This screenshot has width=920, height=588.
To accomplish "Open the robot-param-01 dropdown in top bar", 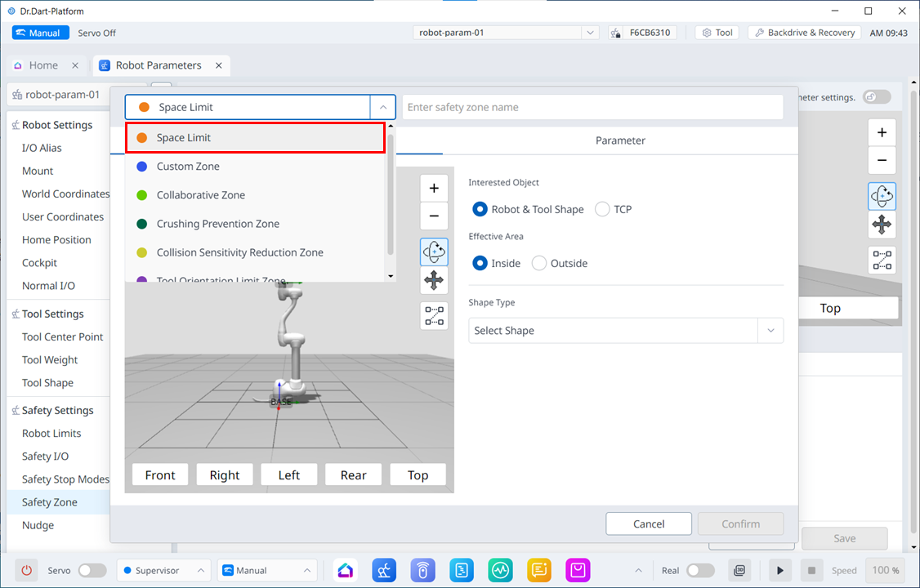I will pyautogui.click(x=507, y=33).
